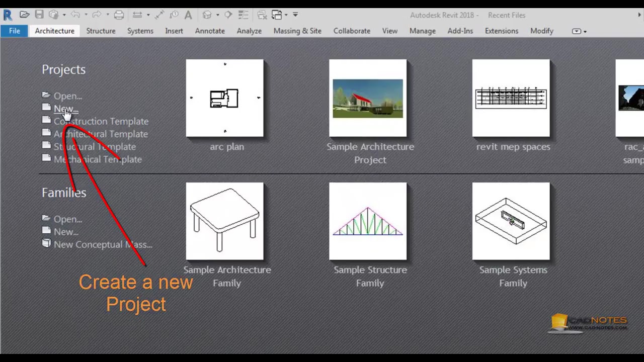Switch to the Massing & Site tab
Viewport: 644px width, 362px height.
[297, 31]
